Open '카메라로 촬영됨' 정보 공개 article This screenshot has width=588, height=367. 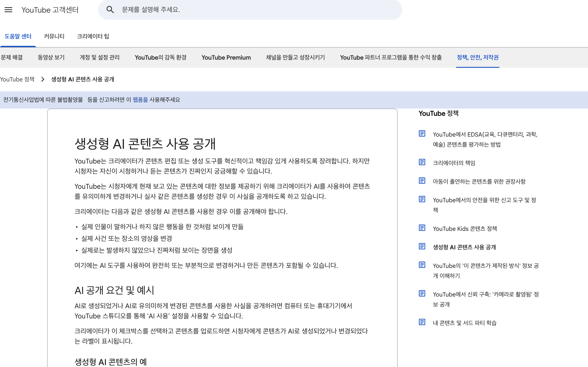pos(486,299)
